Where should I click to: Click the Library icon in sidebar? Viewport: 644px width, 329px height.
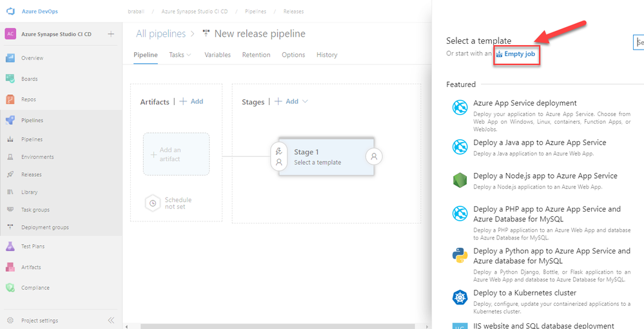pos(10,192)
